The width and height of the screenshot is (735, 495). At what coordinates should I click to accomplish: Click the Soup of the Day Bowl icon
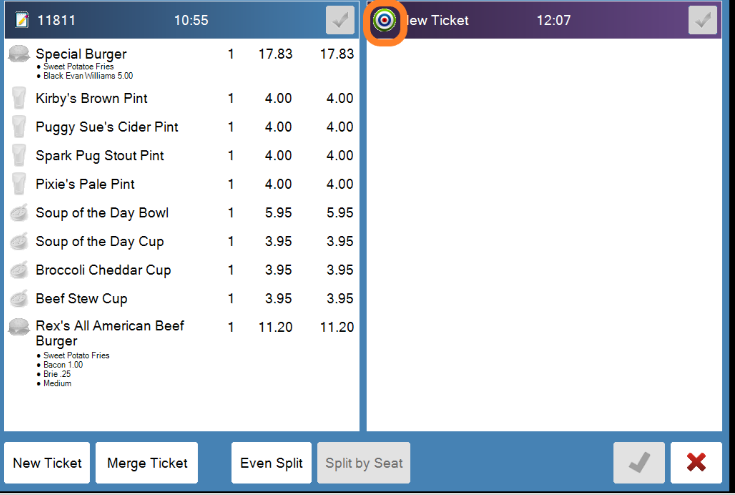pos(19,212)
